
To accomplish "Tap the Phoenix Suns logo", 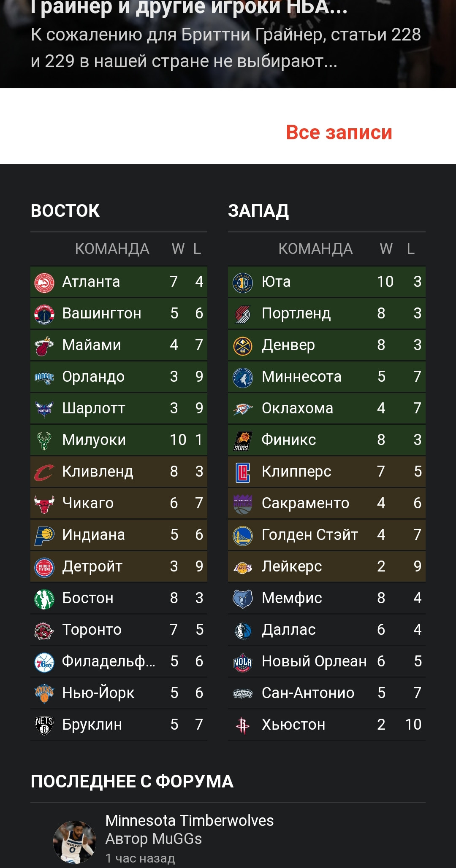I will (243, 440).
